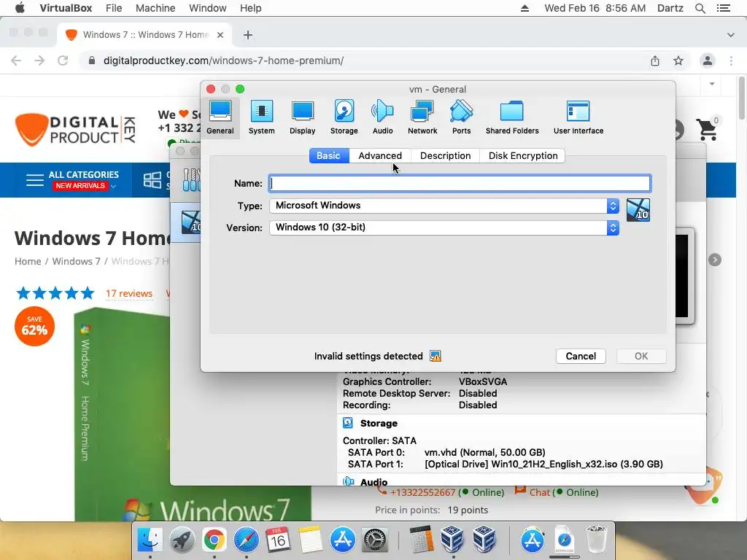Open Finder from the dock

[x=150, y=540]
